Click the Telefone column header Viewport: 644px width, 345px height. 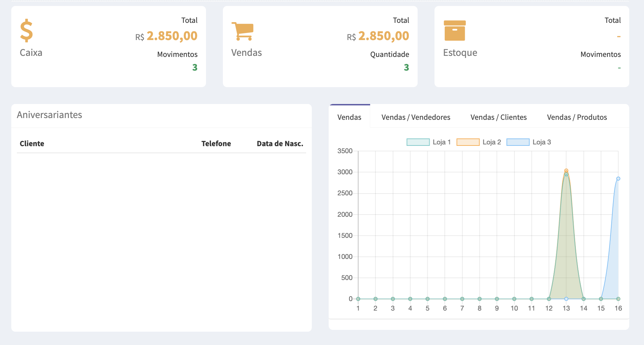216,144
